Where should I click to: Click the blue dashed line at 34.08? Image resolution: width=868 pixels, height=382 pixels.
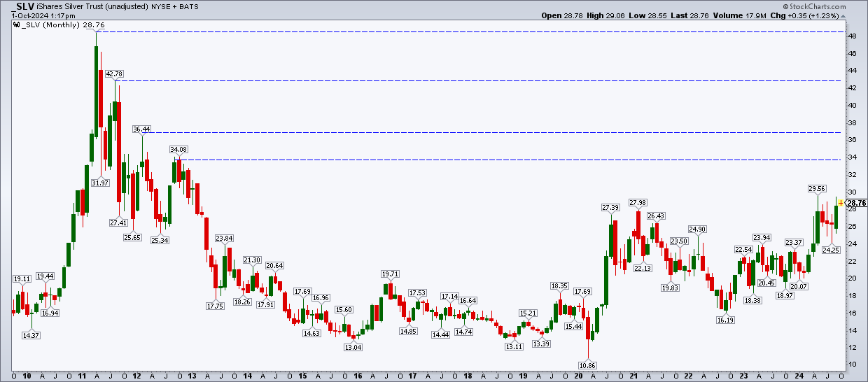[x=507, y=160]
